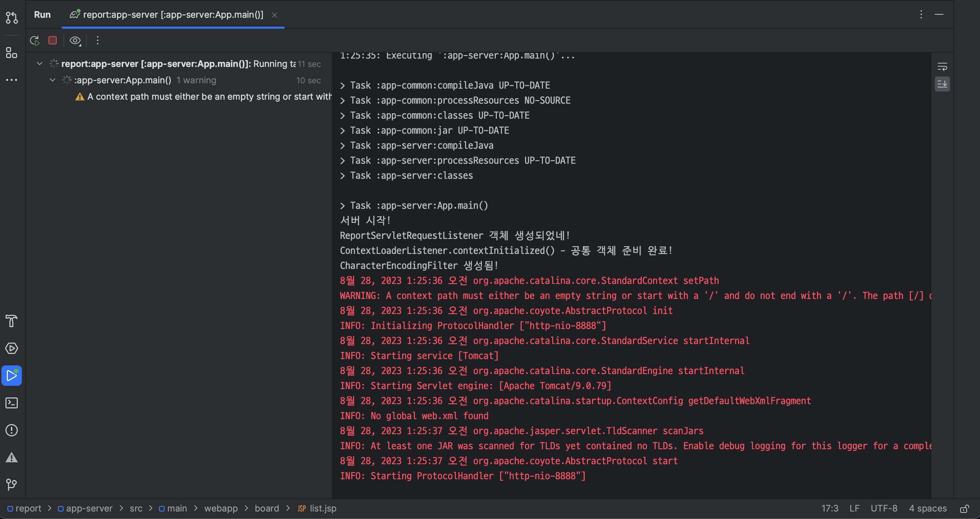Collapse the :app-server:App.main() tree node
The image size is (980, 519).
coord(53,80)
